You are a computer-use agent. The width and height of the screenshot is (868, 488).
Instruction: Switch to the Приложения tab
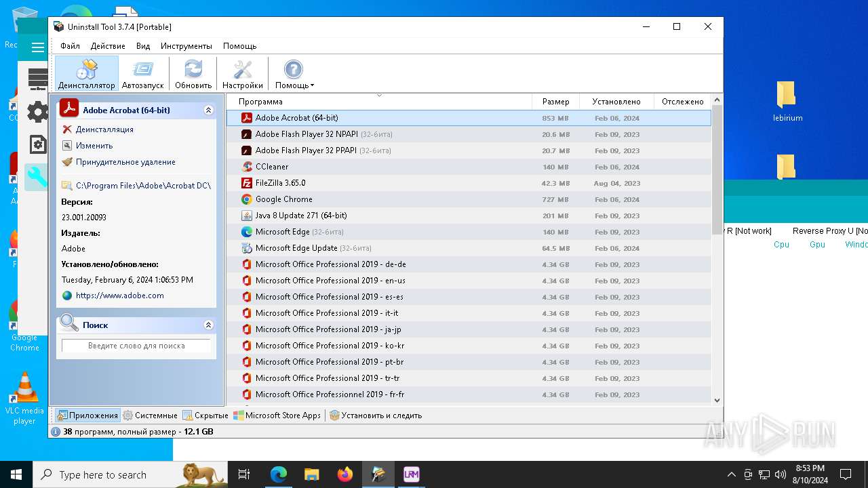87,415
